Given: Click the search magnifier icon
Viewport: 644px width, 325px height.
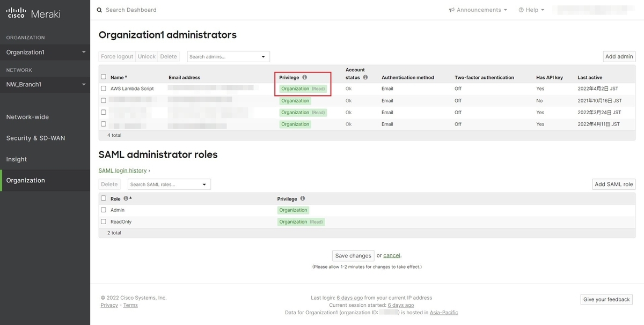Looking at the screenshot, I should tap(99, 10).
